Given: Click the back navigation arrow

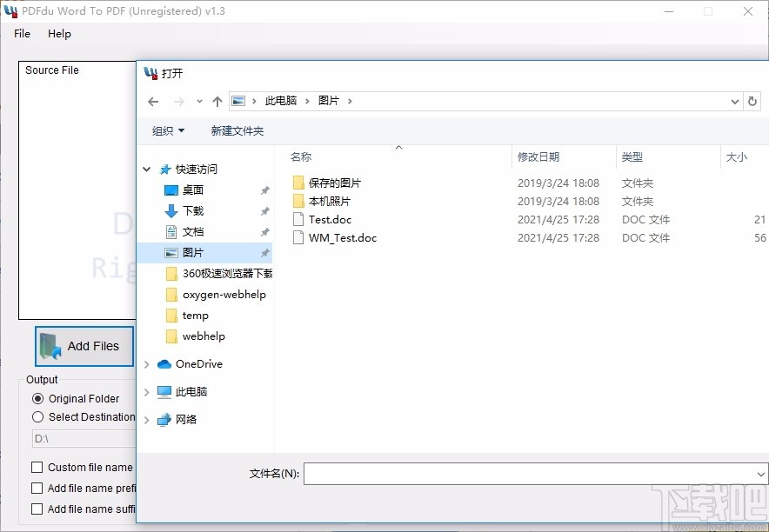Looking at the screenshot, I should (153, 101).
